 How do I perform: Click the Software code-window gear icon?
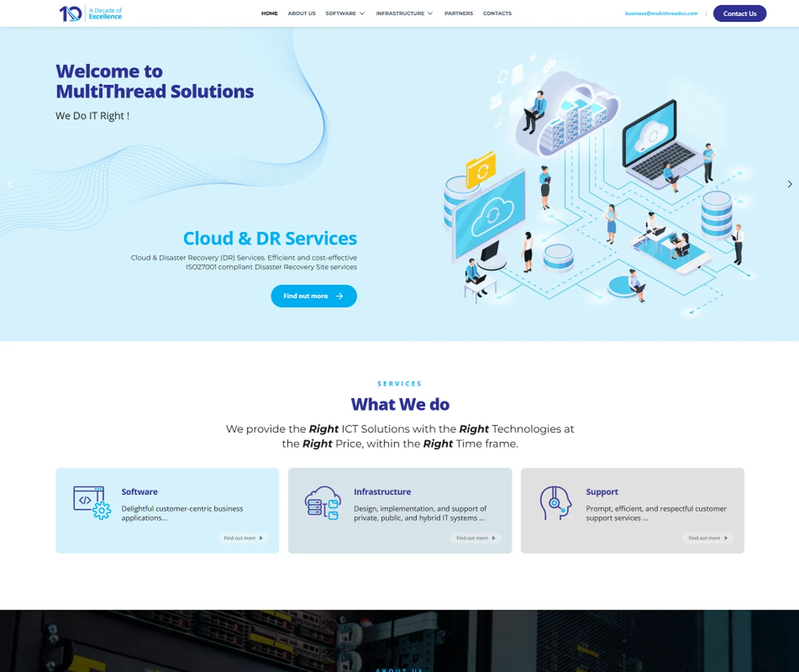[92, 502]
